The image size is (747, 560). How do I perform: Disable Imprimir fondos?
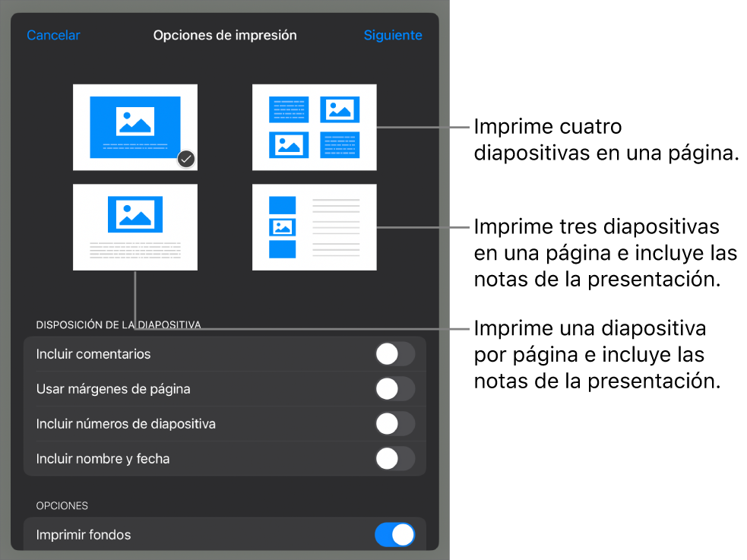pos(394,535)
